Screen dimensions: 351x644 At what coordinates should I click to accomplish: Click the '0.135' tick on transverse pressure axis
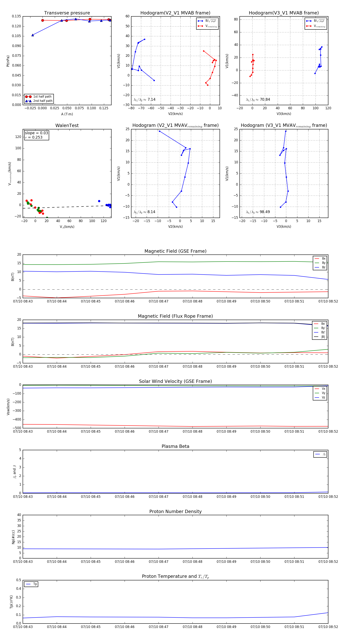point(17,16)
